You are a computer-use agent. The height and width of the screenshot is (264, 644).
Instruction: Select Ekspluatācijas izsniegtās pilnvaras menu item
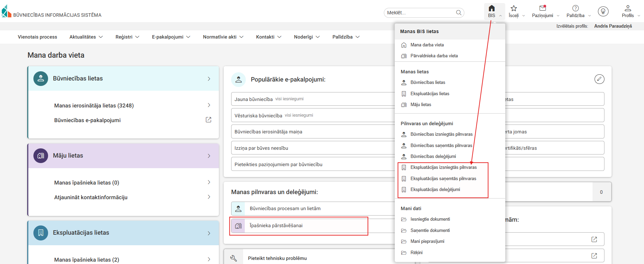coord(443,167)
